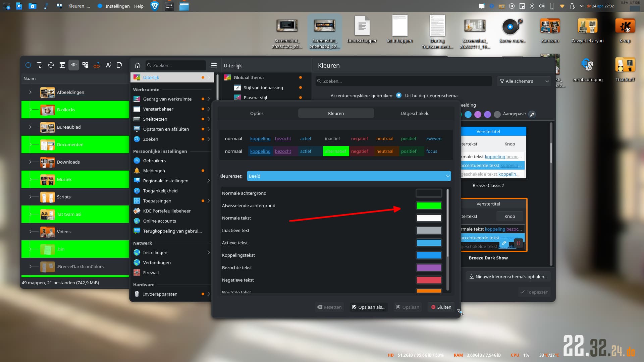Click the circle icon in the file manager toolbar
Screen dimensions: 644x362
pos(28,65)
